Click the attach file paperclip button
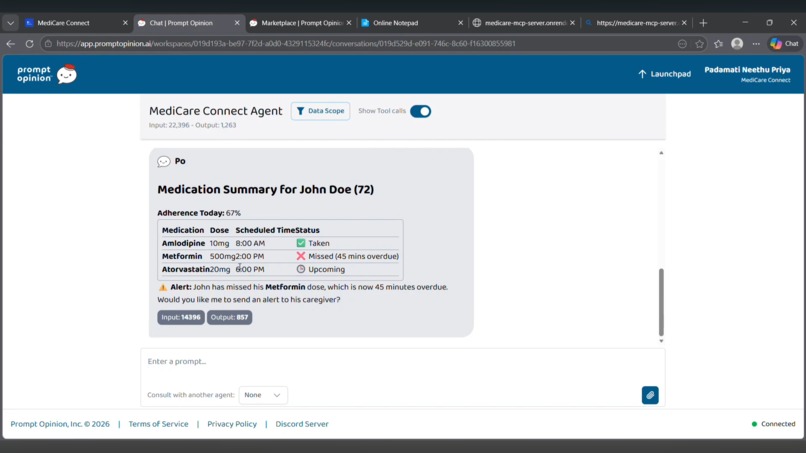The height and width of the screenshot is (453, 806). point(650,395)
